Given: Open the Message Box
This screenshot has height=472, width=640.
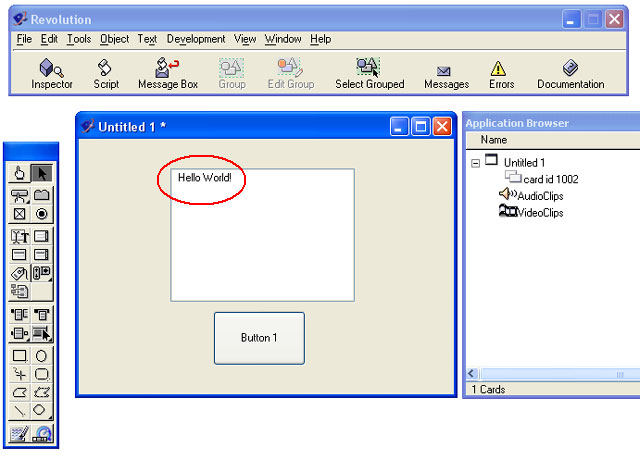Looking at the screenshot, I should point(168,74).
